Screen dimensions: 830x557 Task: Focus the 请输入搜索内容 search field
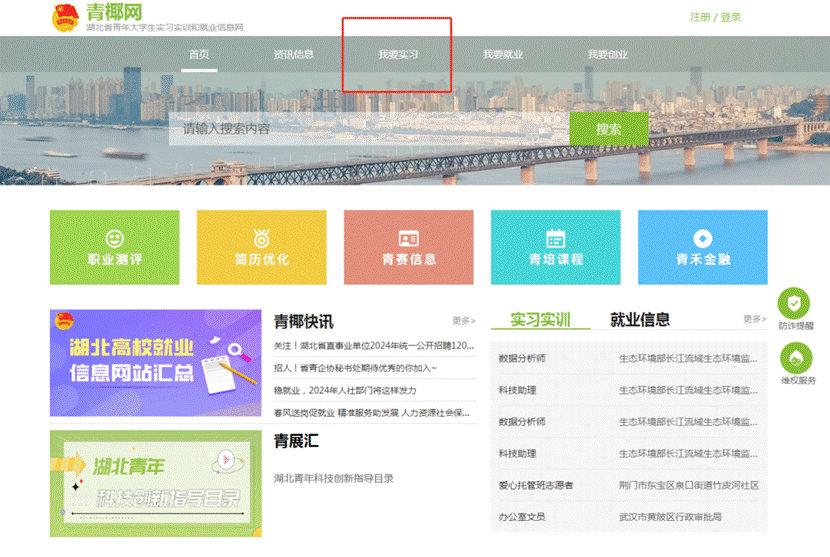pos(369,129)
